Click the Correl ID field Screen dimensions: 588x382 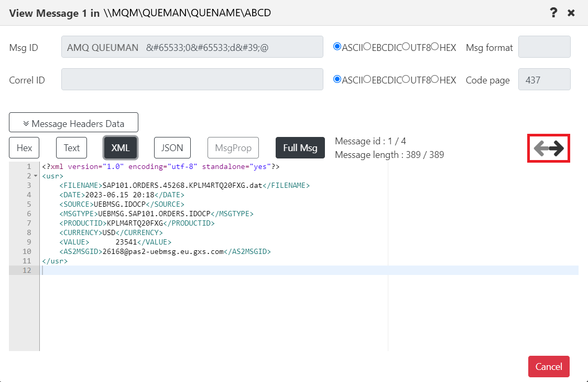[x=192, y=79]
